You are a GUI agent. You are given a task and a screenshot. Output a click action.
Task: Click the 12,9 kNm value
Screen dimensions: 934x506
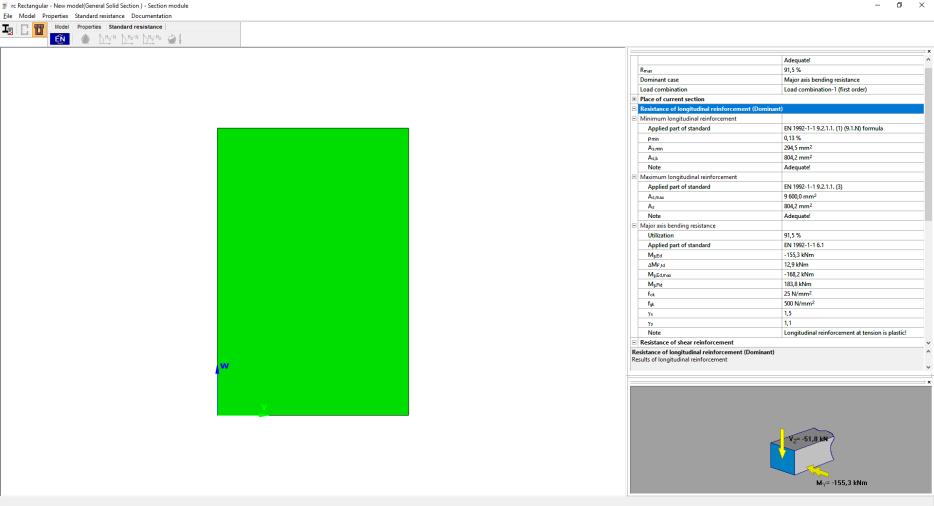pos(796,265)
